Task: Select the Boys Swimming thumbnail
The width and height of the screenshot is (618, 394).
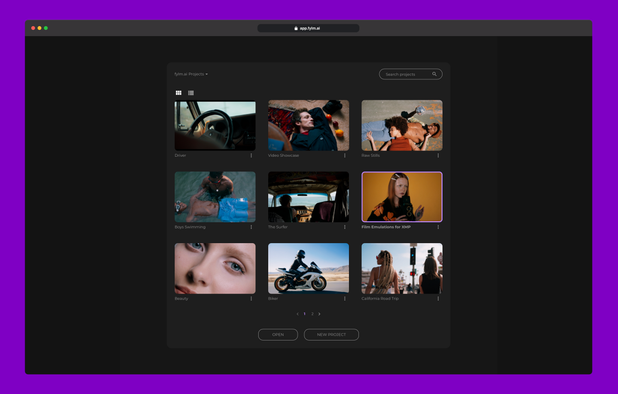Action: click(x=215, y=197)
